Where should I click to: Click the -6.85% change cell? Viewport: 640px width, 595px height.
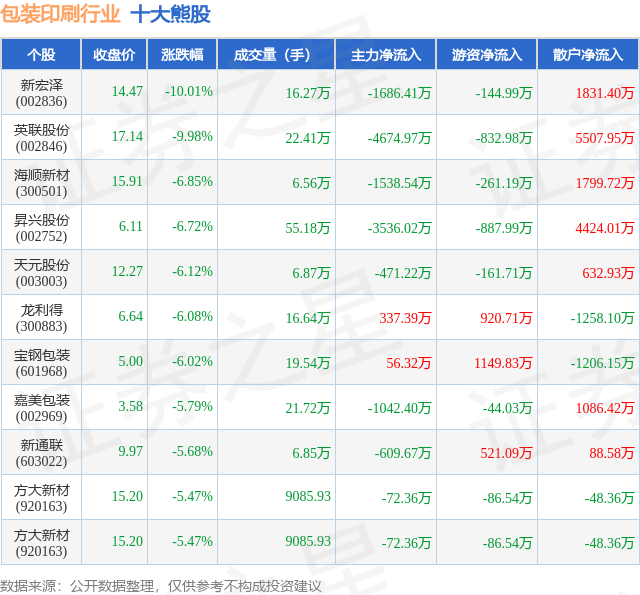[x=192, y=181]
